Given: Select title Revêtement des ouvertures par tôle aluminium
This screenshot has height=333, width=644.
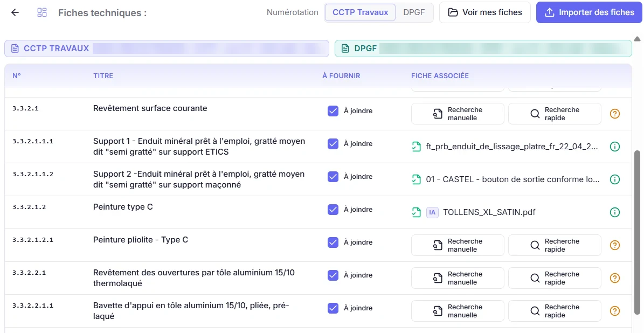Looking at the screenshot, I should tap(194, 278).
